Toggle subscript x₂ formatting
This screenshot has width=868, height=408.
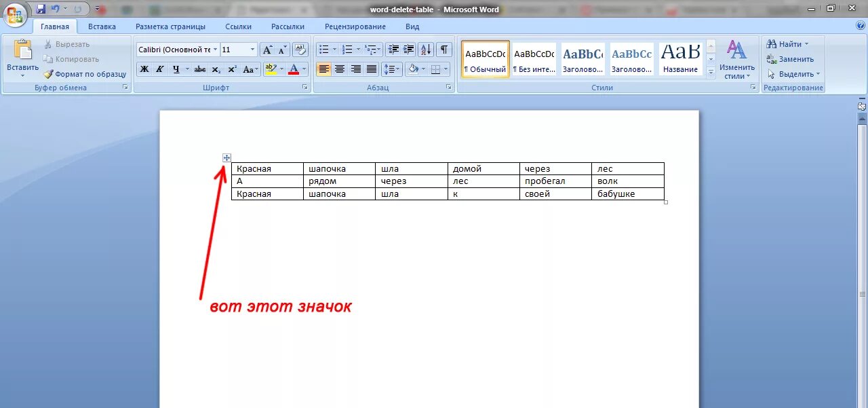pos(216,69)
